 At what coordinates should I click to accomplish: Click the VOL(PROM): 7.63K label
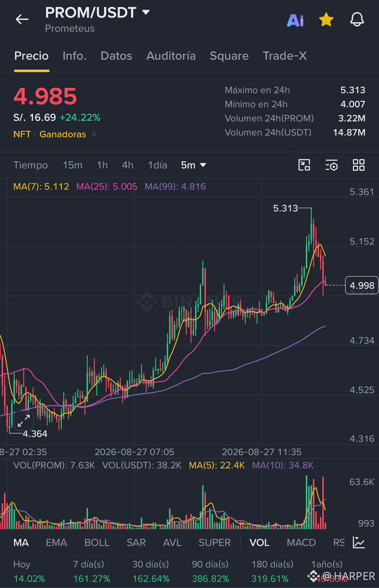(54, 465)
